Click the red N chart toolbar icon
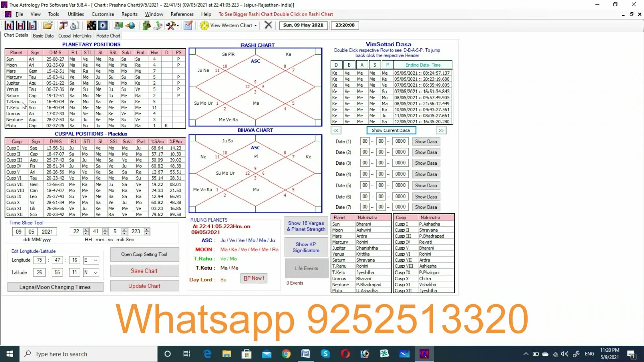Viewport: 644px width, 362px height. (x=9, y=25)
